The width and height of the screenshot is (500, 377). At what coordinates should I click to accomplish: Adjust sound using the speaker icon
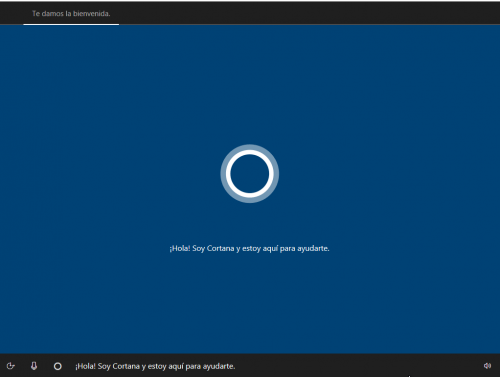(x=487, y=366)
